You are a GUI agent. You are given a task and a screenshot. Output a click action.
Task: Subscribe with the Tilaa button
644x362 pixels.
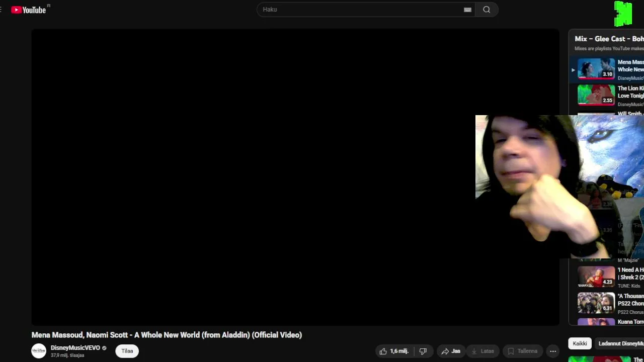point(127,351)
